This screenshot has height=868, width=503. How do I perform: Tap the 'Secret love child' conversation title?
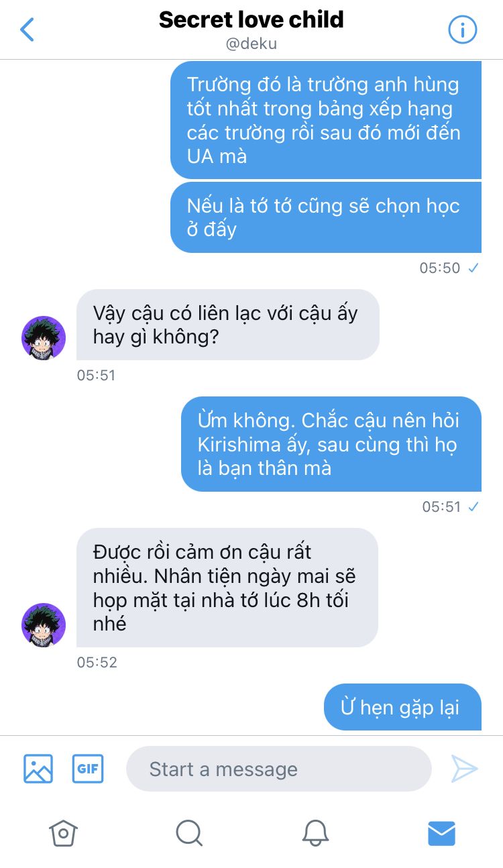(251, 19)
